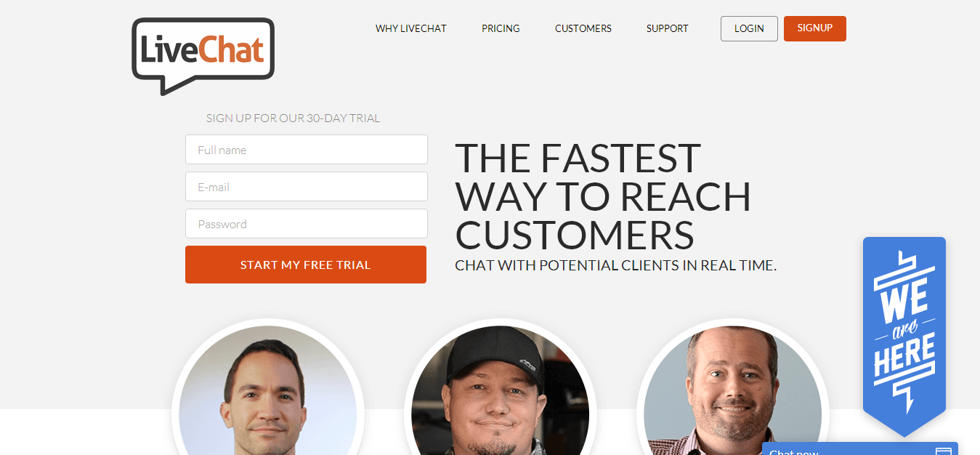Screen dimensions: 980x455
Task: Select the Password input box
Action: [307, 224]
